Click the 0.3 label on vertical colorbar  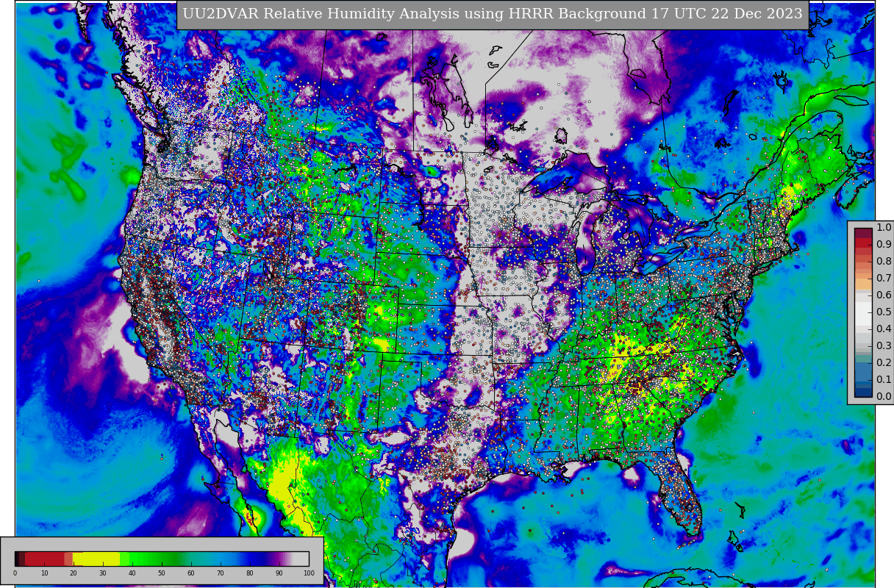click(884, 345)
